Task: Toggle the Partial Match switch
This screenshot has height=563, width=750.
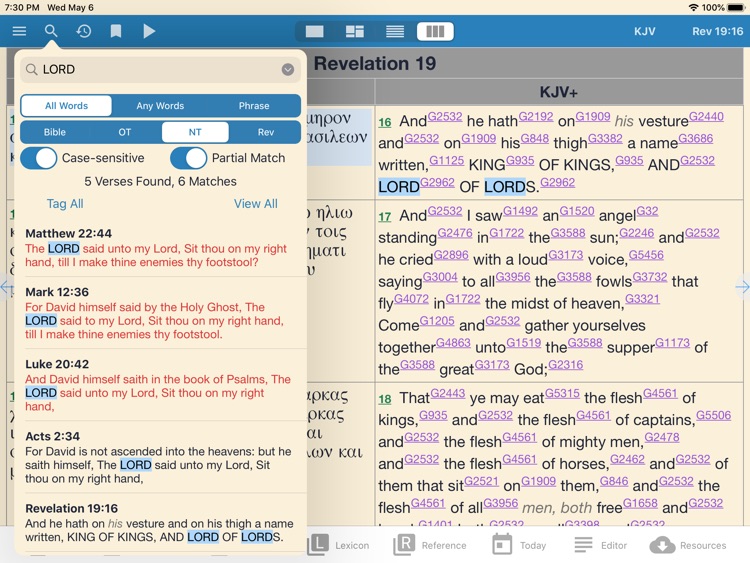Action: pyautogui.click(x=188, y=158)
